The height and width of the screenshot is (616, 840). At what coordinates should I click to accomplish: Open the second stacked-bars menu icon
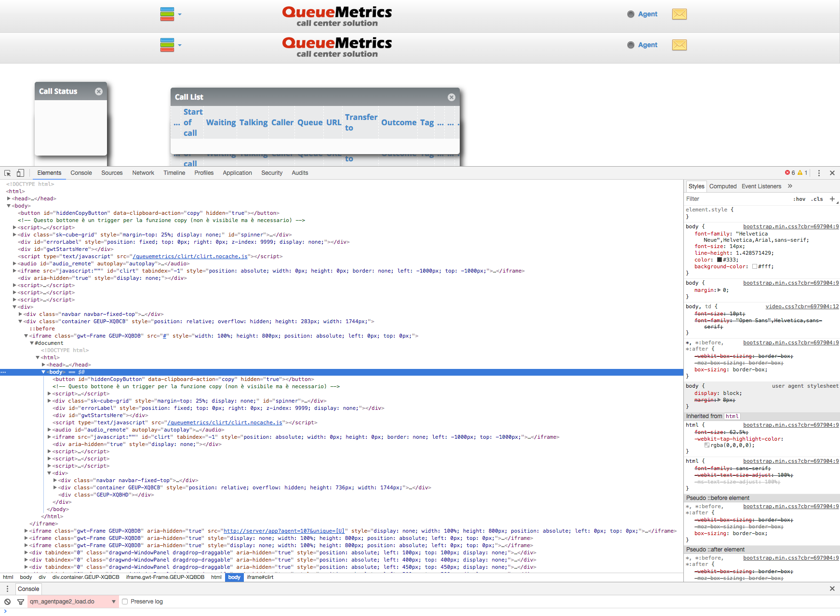(x=167, y=45)
